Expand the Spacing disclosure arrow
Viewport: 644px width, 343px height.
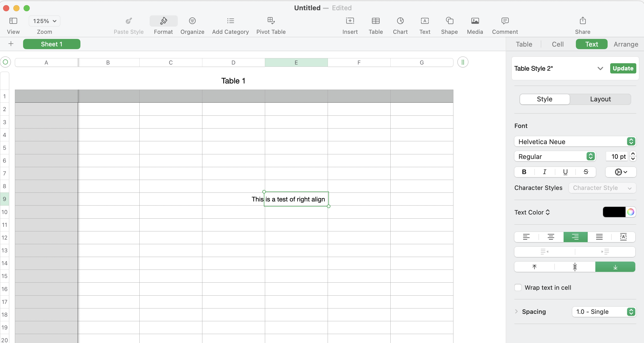(x=516, y=312)
